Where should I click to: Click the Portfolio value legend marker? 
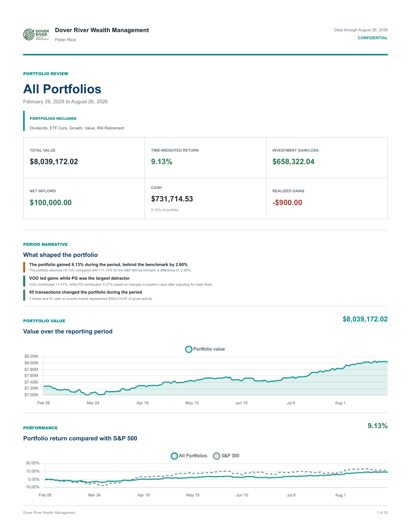point(189,349)
